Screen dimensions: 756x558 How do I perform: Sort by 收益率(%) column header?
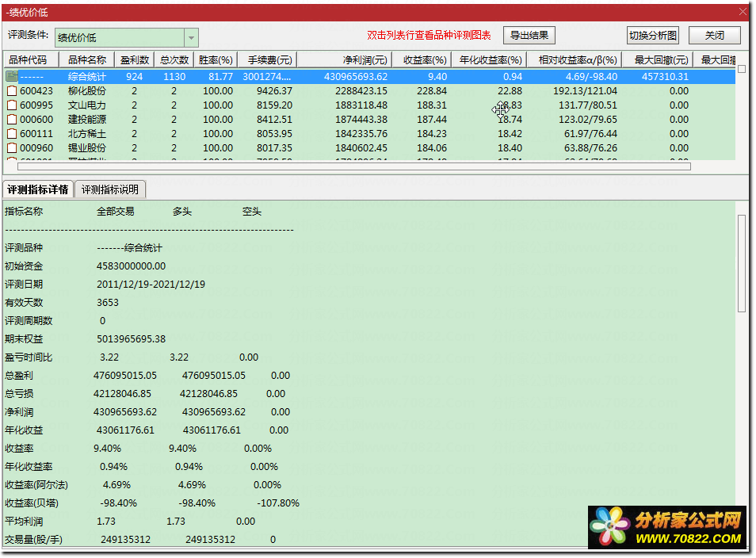pos(422,59)
